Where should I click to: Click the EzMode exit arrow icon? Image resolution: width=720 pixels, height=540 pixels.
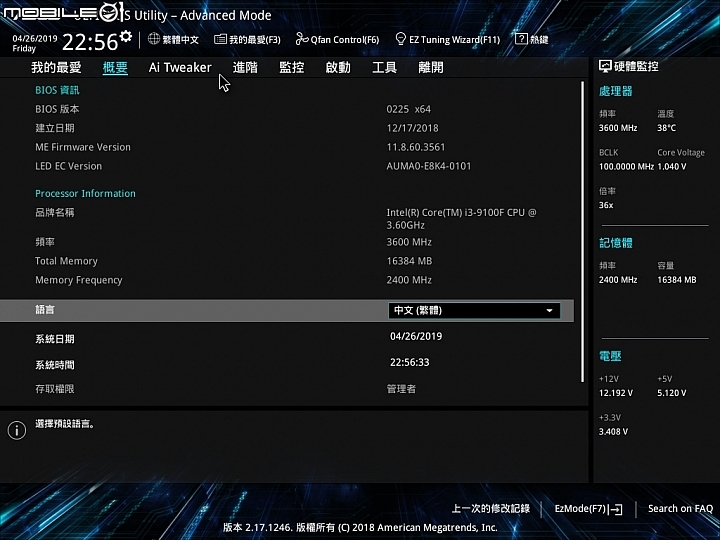click(617, 509)
